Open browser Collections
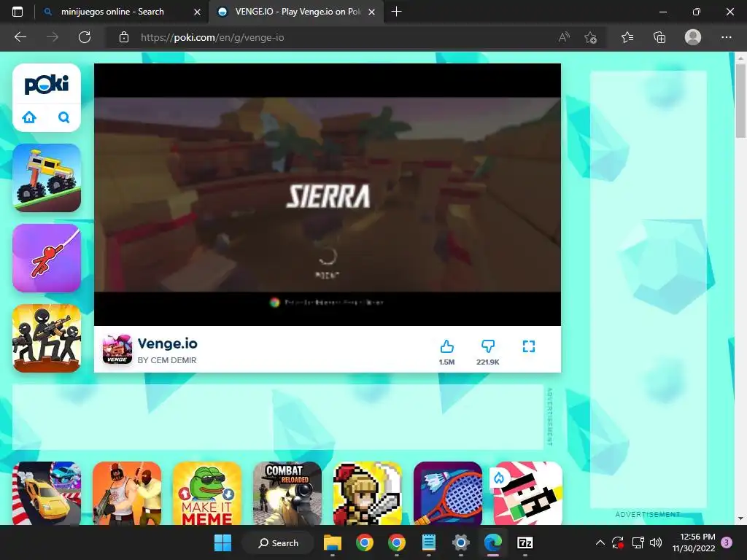 pyautogui.click(x=659, y=37)
